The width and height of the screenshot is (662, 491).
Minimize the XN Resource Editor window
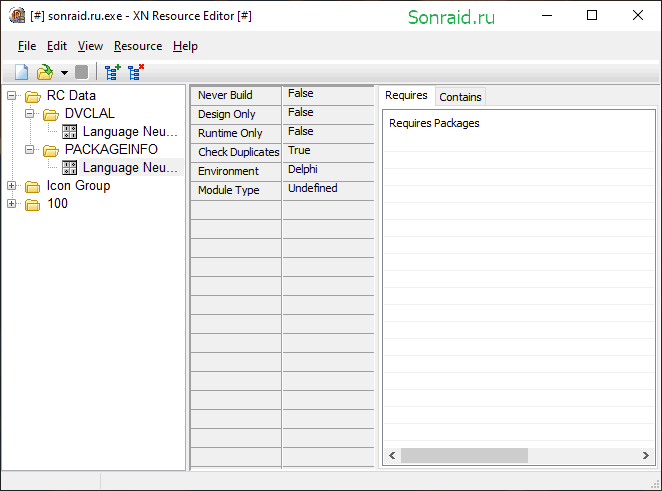pos(547,16)
